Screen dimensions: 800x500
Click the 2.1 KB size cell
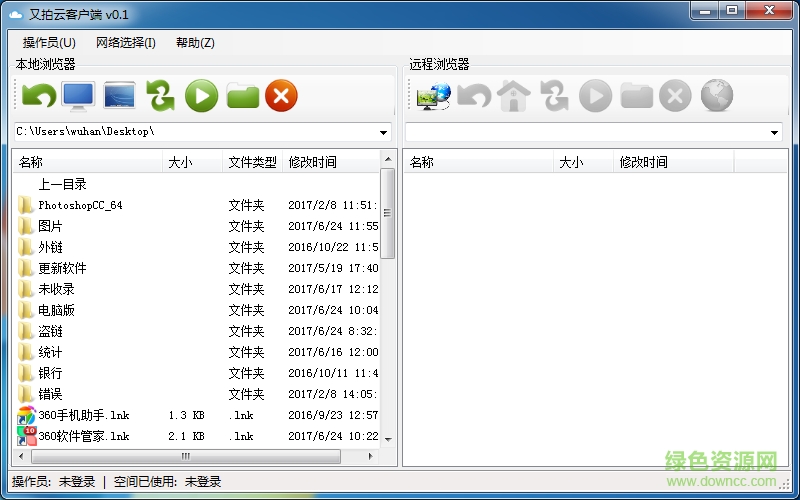pyautogui.click(x=186, y=436)
